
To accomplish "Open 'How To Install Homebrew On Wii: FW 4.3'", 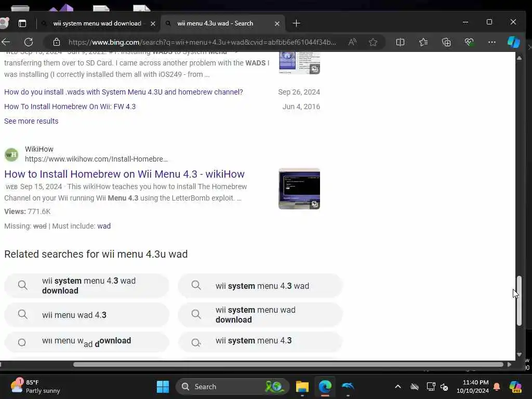I will point(70,107).
